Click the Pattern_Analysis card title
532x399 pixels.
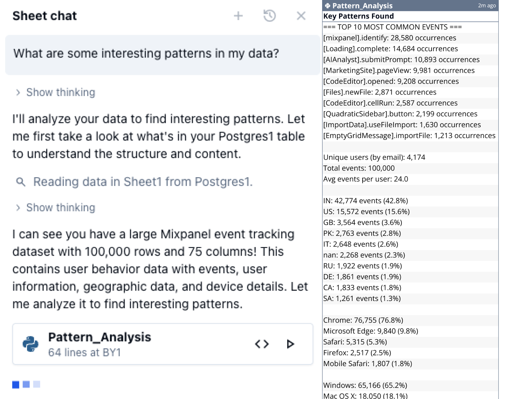[x=99, y=337]
